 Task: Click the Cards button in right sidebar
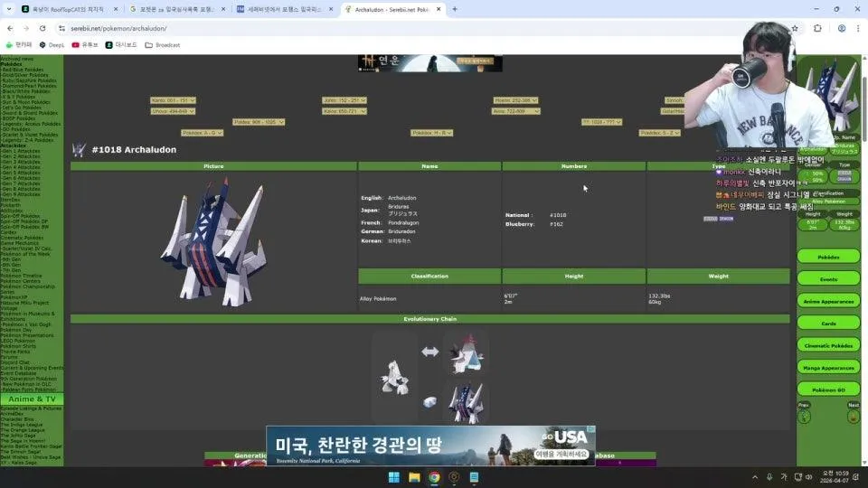tap(829, 324)
